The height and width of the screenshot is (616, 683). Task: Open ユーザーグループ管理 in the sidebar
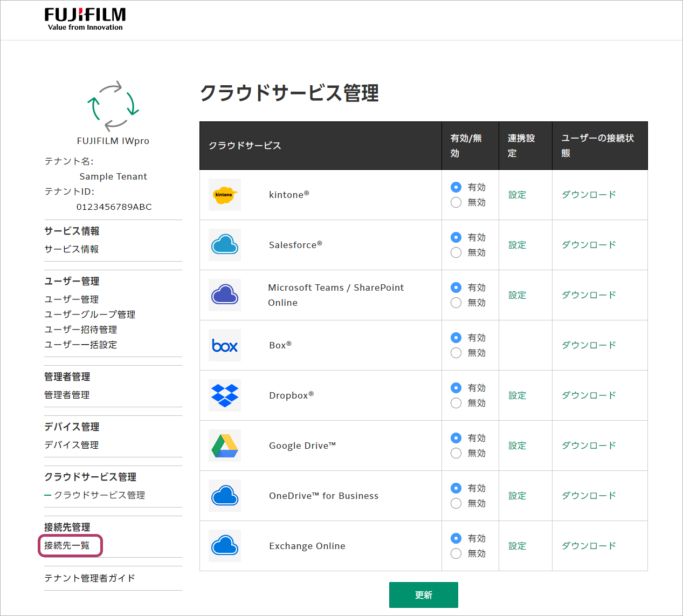click(x=89, y=314)
